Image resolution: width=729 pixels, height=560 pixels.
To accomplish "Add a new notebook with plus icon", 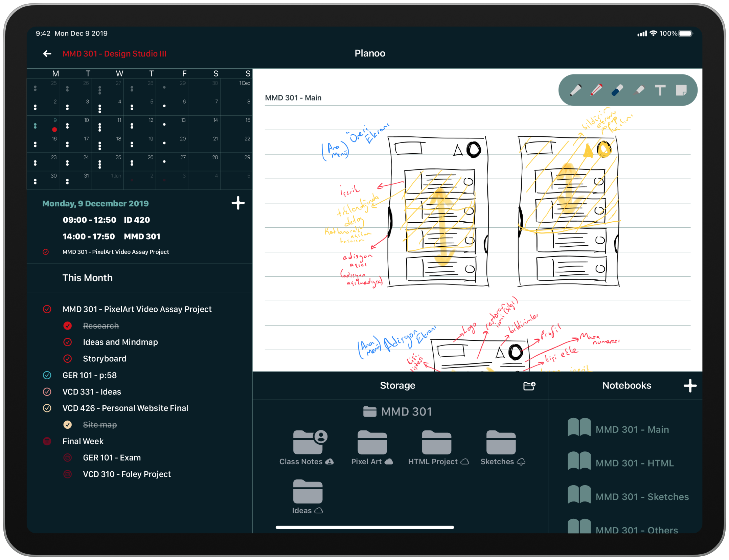I will point(690,386).
